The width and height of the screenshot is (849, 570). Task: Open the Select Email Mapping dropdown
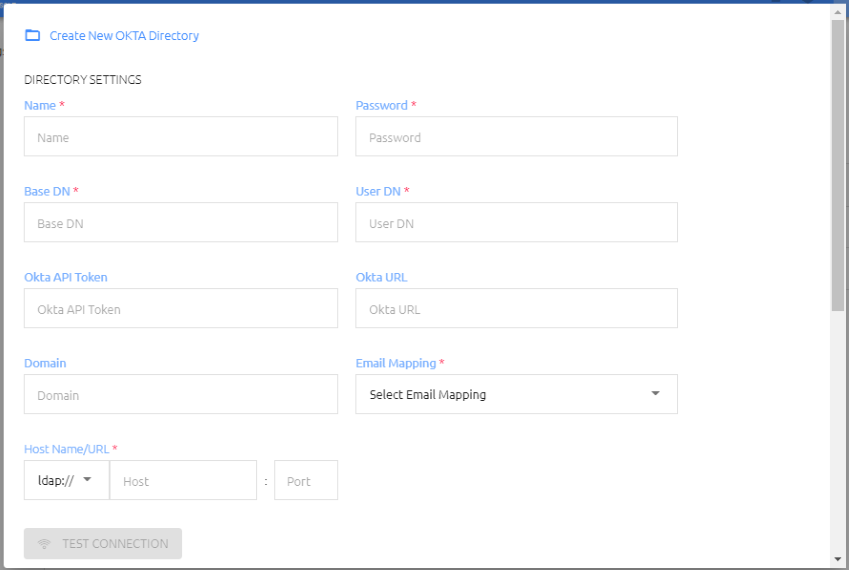pyautogui.click(x=516, y=394)
